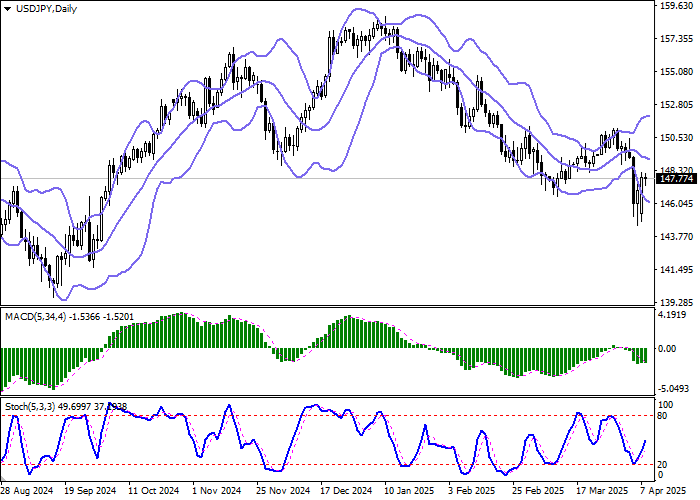Click the 3 Feb 2025 date label
The height and width of the screenshot is (500, 700).
(x=470, y=491)
